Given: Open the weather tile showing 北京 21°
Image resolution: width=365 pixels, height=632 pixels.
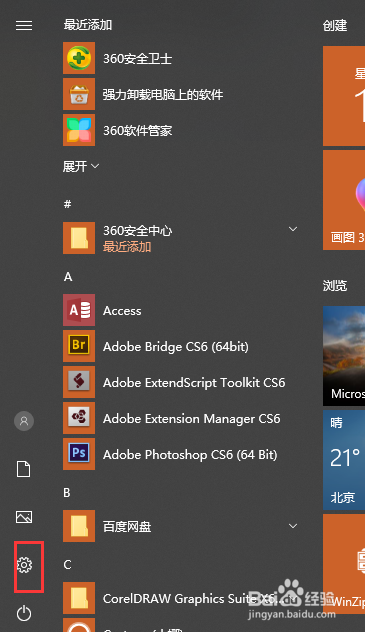Looking at the screenshot, I should pos(344,460).
